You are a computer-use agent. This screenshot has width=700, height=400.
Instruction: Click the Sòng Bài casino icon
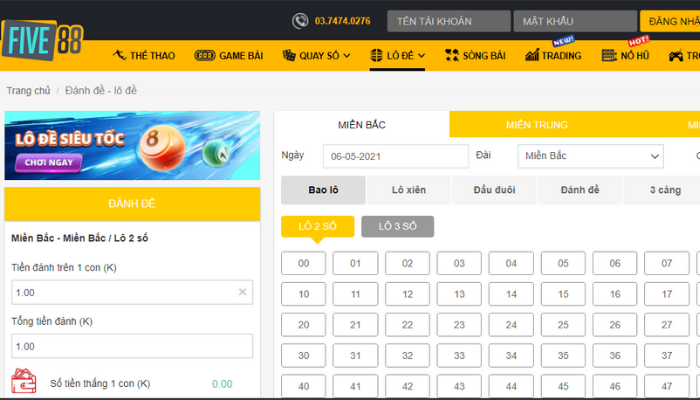[x=452, y=56]
